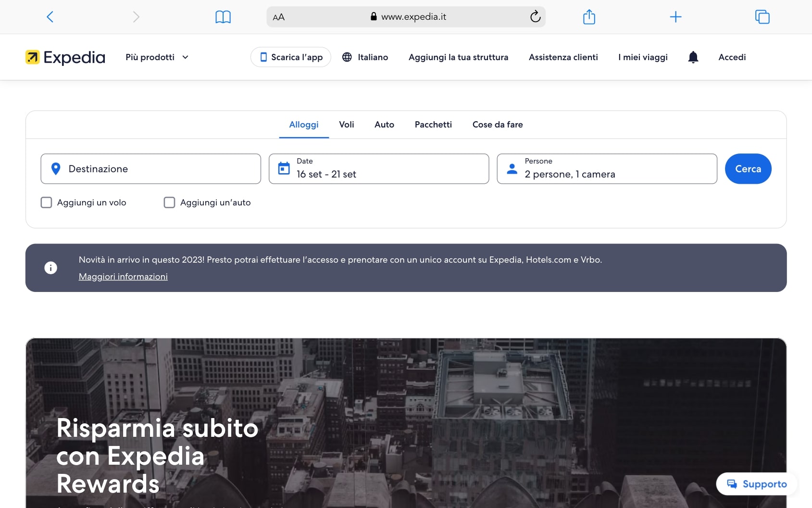The height and width of the screenshot is (508, 812).
Task: Tap the AA reader settings button
Action: [x=278, y=17]
